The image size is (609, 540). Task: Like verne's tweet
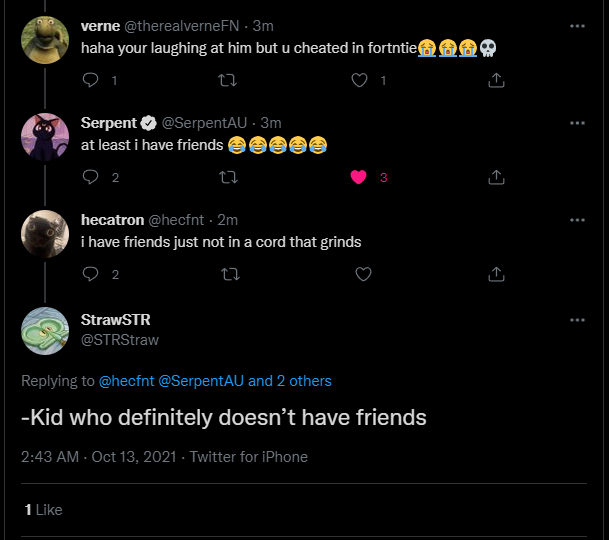[x=361, y=80]
